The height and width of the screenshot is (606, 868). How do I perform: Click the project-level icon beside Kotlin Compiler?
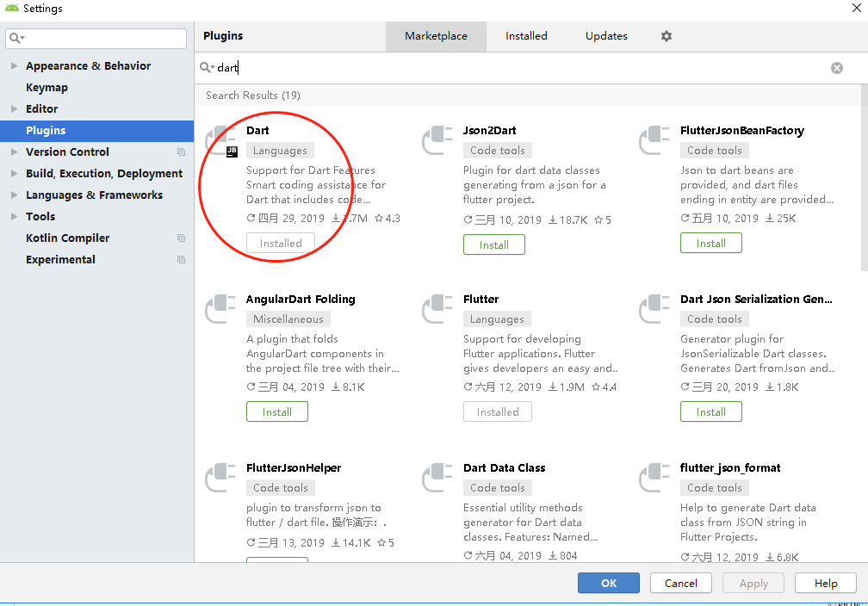coord(181,238)
